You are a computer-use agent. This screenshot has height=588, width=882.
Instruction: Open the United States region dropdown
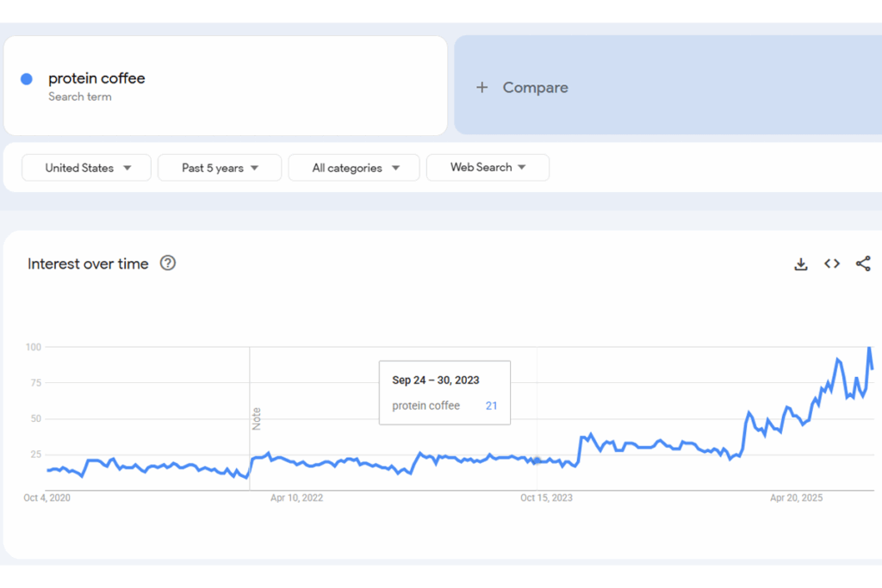point(86,168)
